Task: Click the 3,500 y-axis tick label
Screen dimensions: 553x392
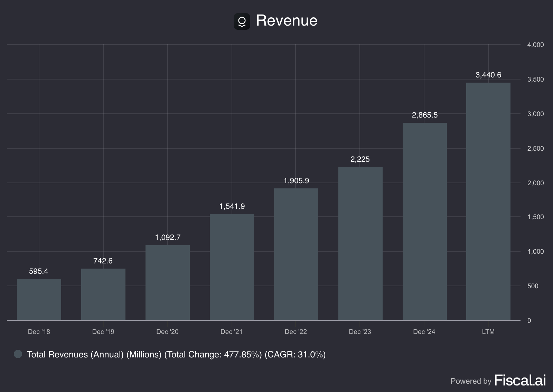Action: click(535, 79)
